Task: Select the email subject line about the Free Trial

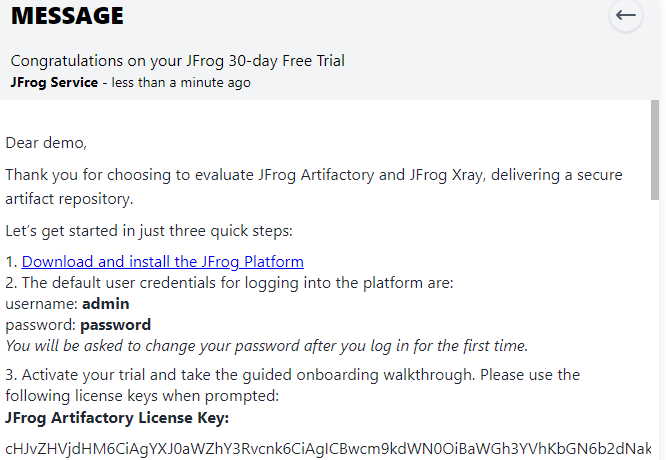Action: coord(177,61)
